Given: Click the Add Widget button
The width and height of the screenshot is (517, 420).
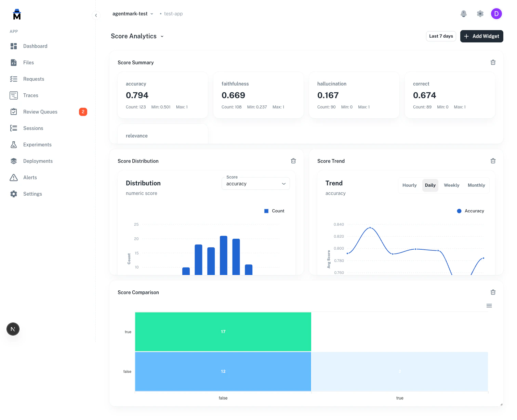Looking at the screenshot, I should click(x=481, y=36).
